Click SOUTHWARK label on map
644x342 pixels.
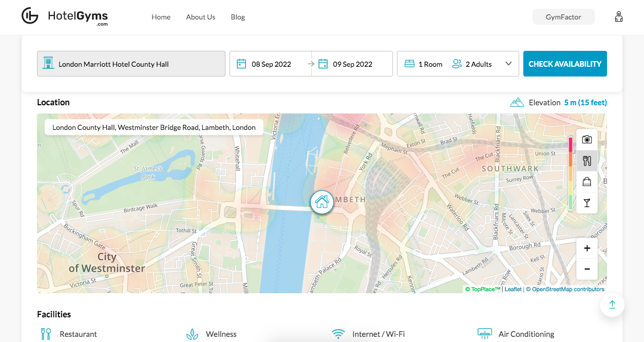tap(510, 168)
